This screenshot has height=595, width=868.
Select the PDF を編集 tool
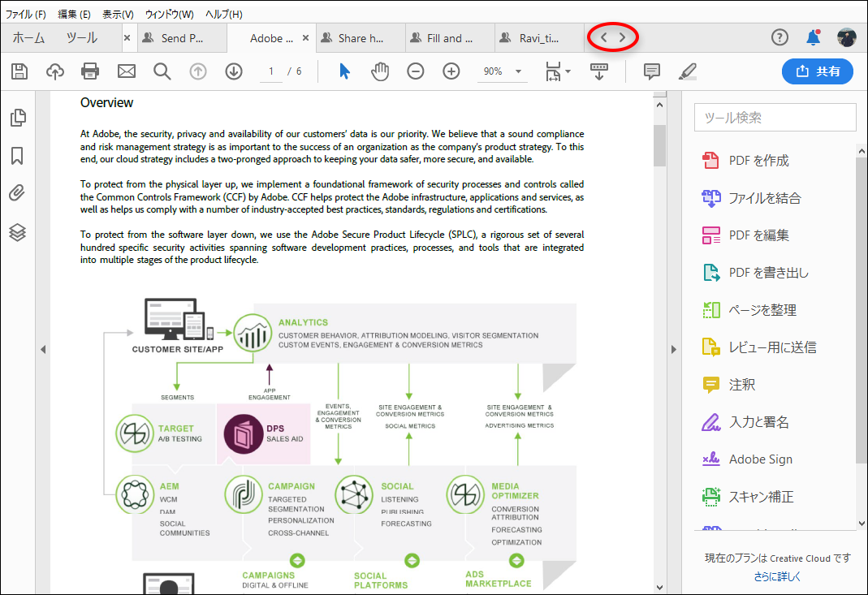pos(745,235)
